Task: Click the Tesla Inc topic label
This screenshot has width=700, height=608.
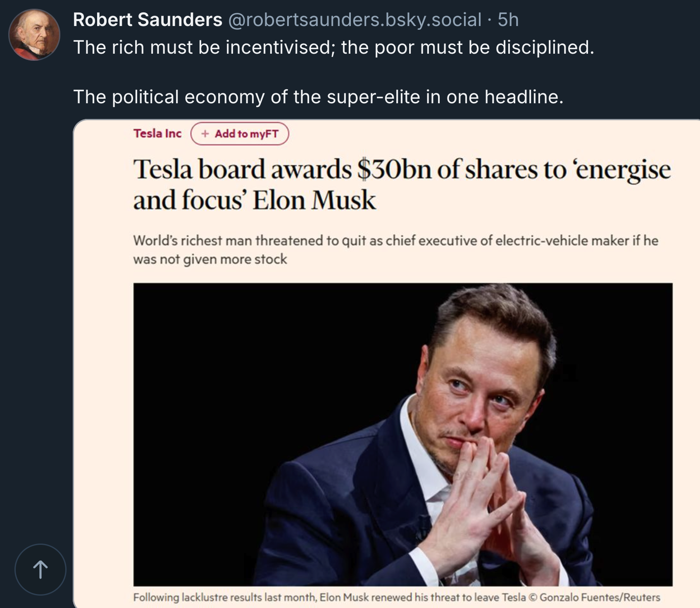Action: [157, 134]
